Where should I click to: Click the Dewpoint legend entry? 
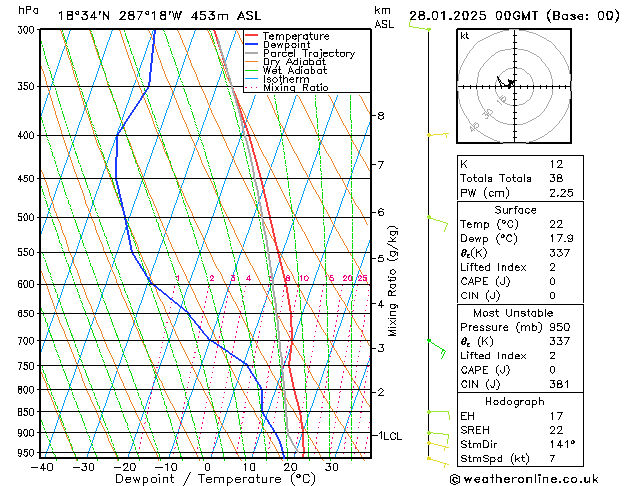click(x=278, y=45)
